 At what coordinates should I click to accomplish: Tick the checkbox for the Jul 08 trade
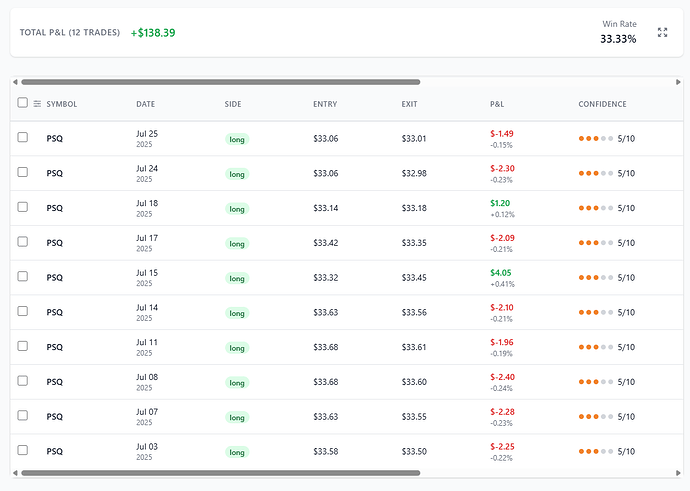[x=23, y=381]
